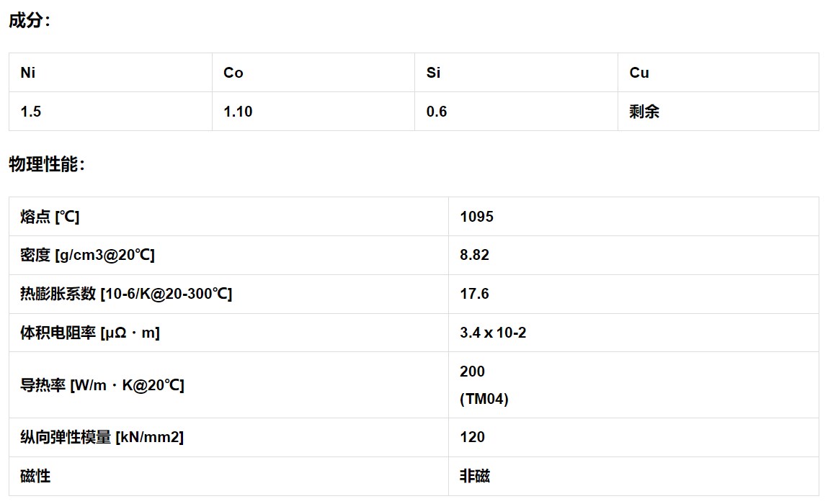Click the 成分 section heading
Image resolution: width=828 pixels, height=504 pixels.
pos(30,21)
